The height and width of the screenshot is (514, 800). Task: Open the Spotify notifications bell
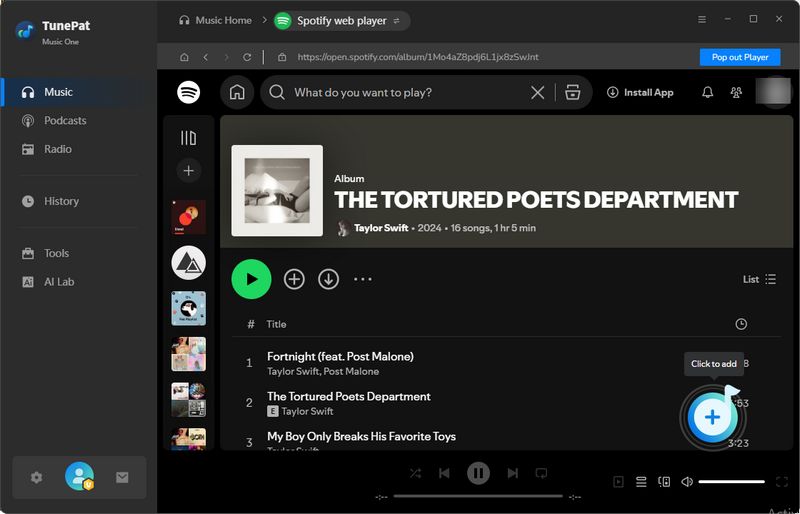(x=708, y=92)
